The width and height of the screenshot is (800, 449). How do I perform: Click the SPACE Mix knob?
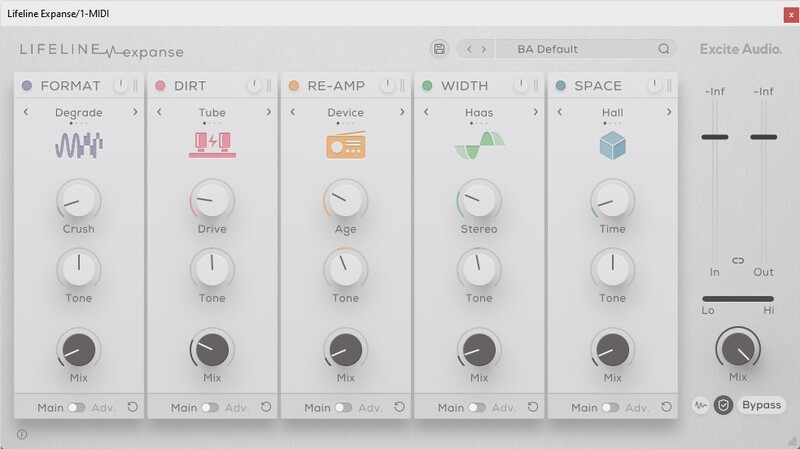coord(613,350)
